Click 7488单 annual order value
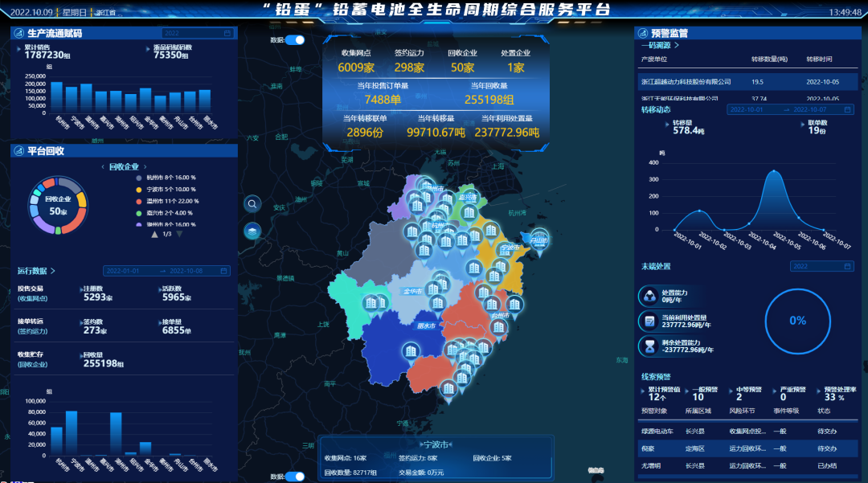This screenshot has height=483, width=868. [x=383, y=100]
